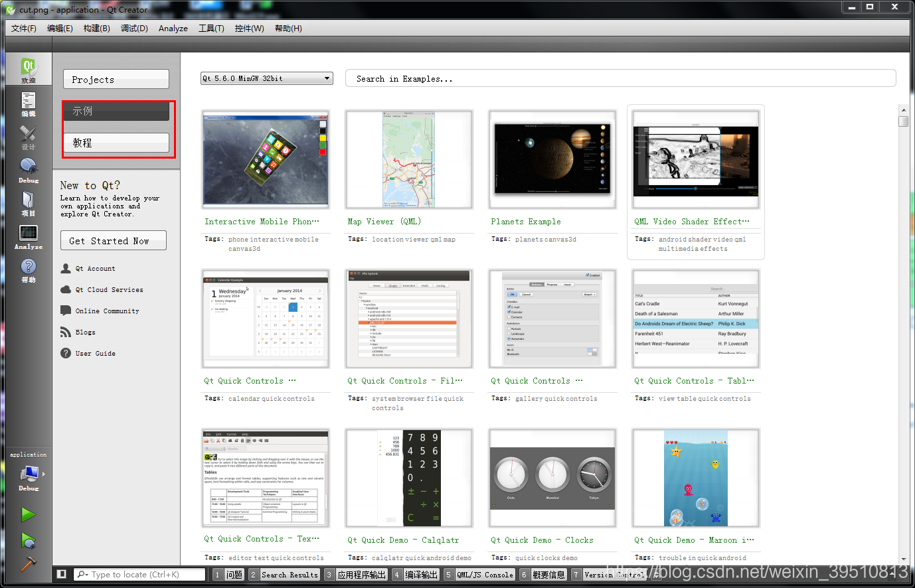Open the gallery Qt Quick Controls thumbnail
Viewport: 915px width, 588px height.
click(552, 319)
